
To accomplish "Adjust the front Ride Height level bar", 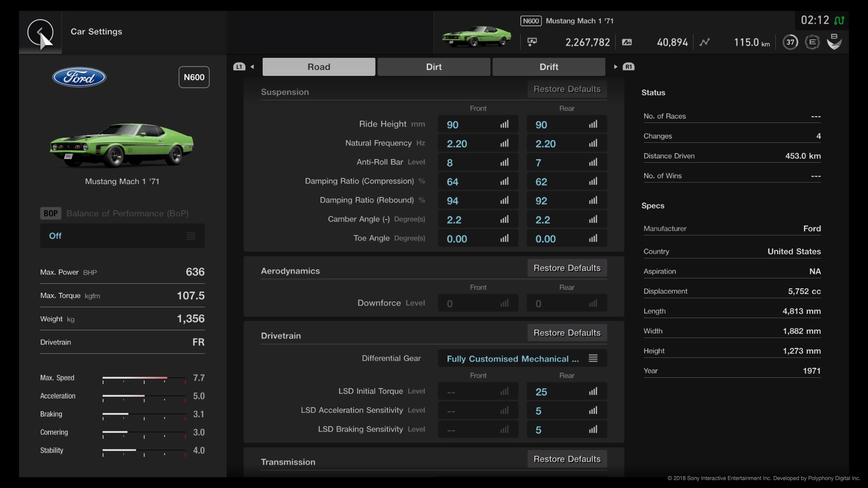I will click(x=505, y=124).
